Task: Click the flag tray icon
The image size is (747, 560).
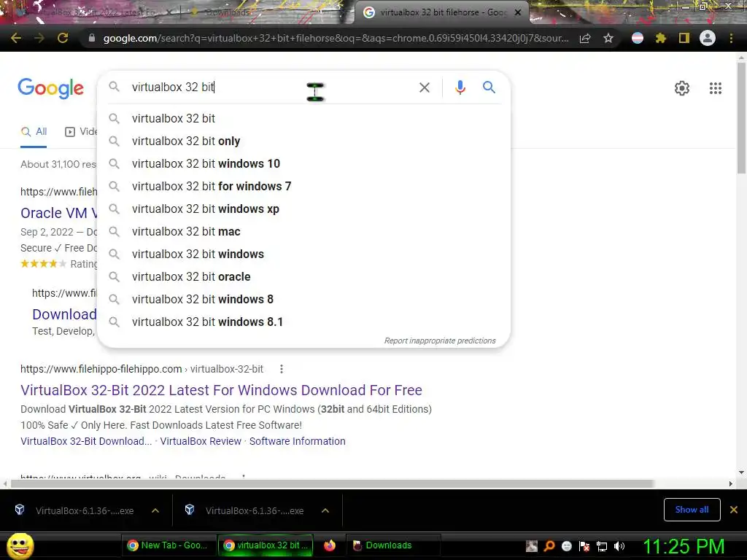Action: [x=584, y=547]
